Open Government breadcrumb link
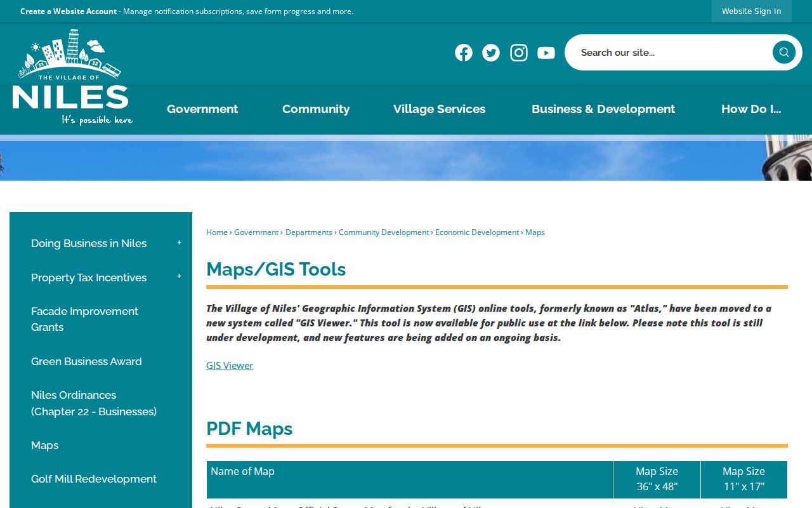 click(256, 232)
